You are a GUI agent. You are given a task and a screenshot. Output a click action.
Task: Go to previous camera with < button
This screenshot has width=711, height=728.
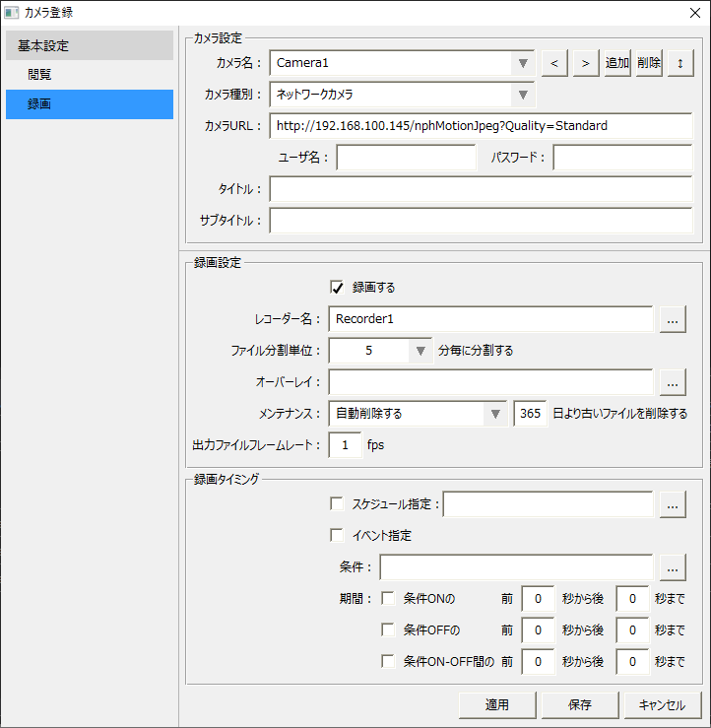[554, 63]
